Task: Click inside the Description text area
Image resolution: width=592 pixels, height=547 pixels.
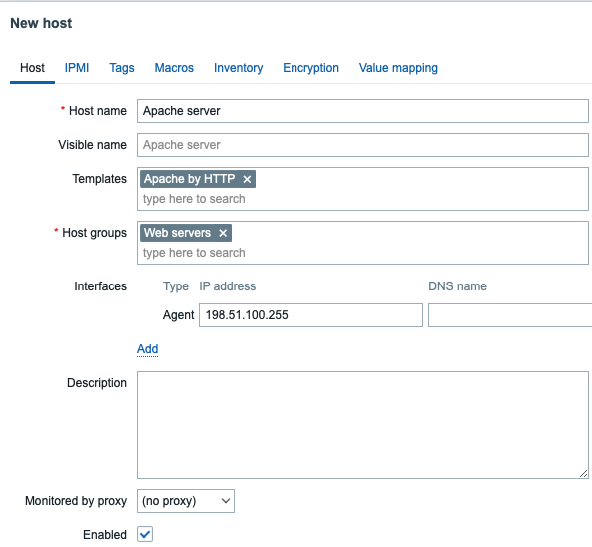Action: (x=363, y=425)
